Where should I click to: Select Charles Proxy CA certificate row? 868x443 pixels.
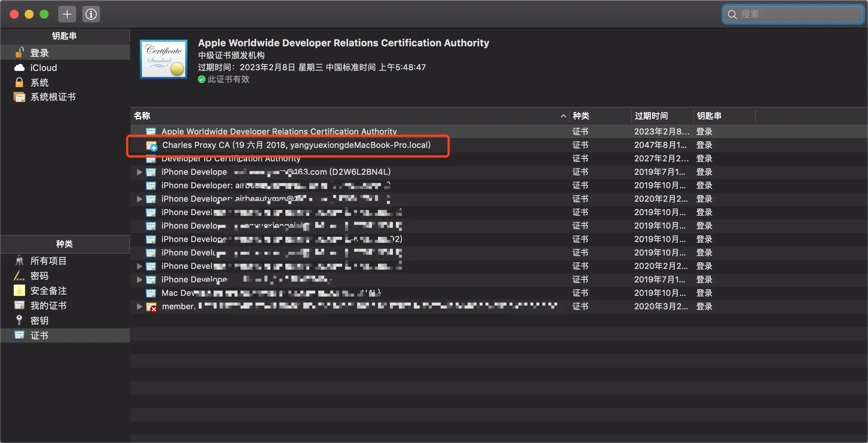click(296, 145)
